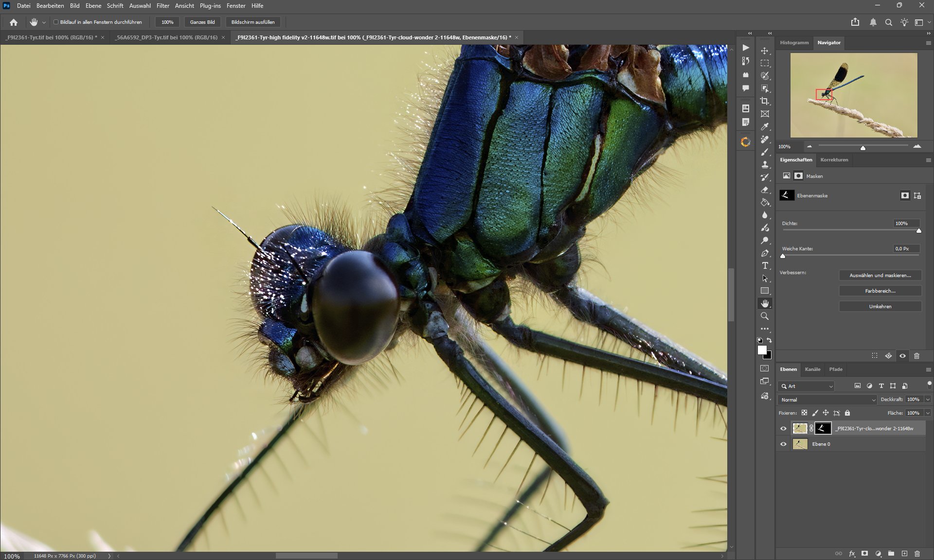Viewport: 934px width, 560px height.
Task: Click the Dichte slider handle
Action: click(x=918, y=231)
